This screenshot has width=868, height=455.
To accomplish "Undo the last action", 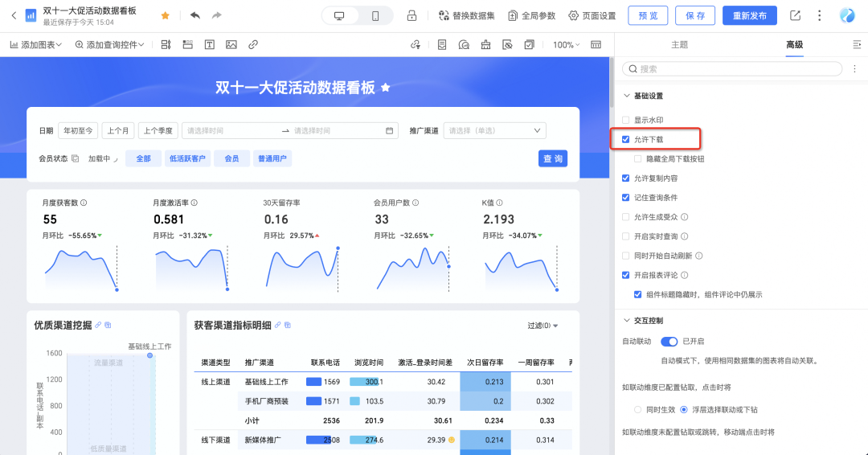I will pyautogui.click(x=194, y=15).
